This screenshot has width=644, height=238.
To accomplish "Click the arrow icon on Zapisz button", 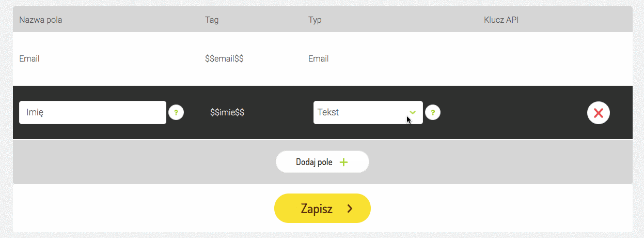I will [350, 209].
